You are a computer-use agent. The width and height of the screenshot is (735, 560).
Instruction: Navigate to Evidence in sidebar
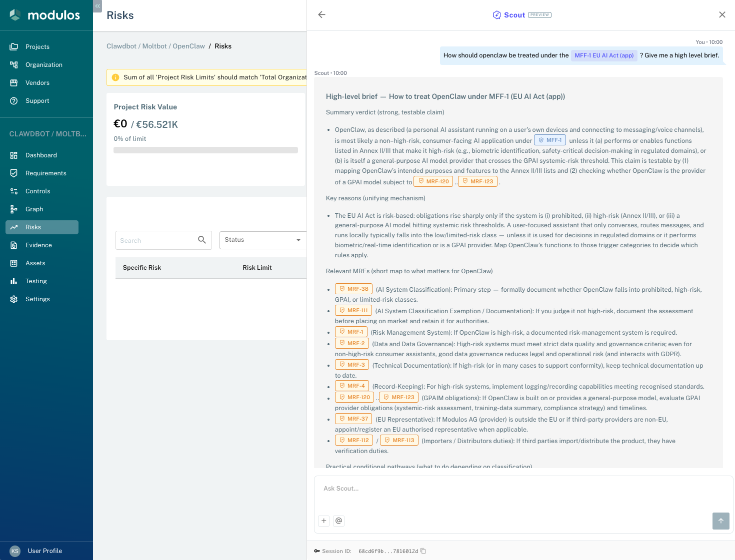(x=38, y=245)
